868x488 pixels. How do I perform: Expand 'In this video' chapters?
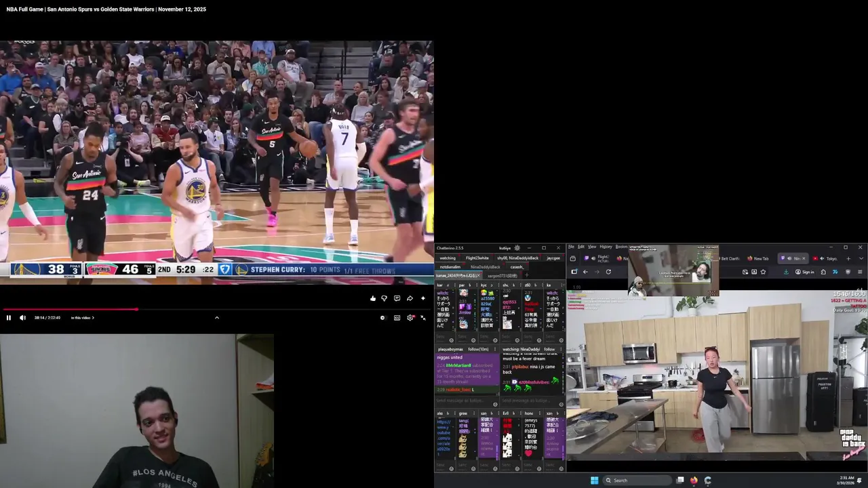click(x=83, y=318)
